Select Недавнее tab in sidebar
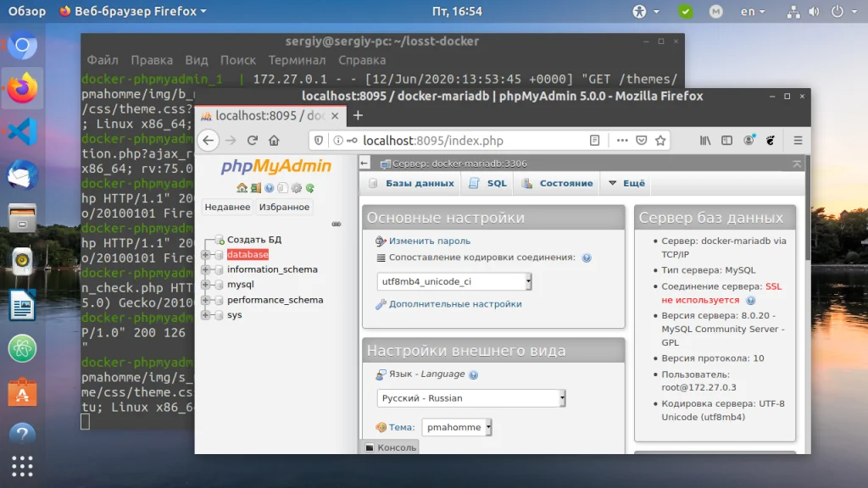 227,207
